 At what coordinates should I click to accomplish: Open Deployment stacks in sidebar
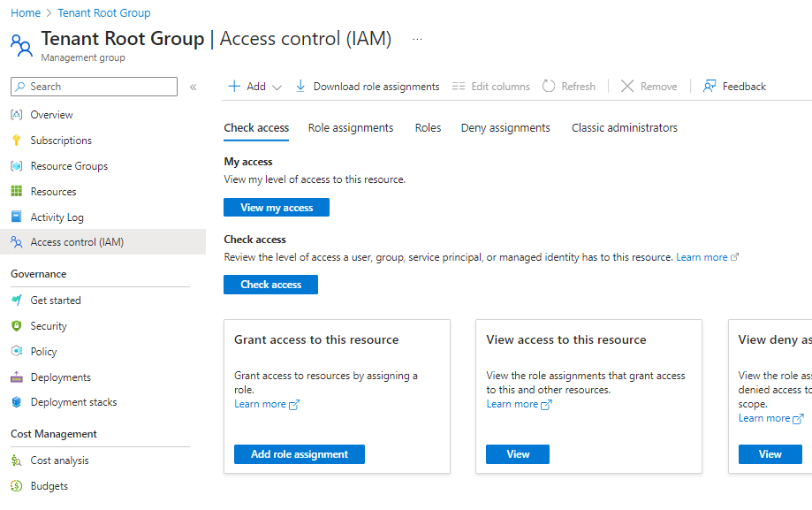tap(73, 402)
